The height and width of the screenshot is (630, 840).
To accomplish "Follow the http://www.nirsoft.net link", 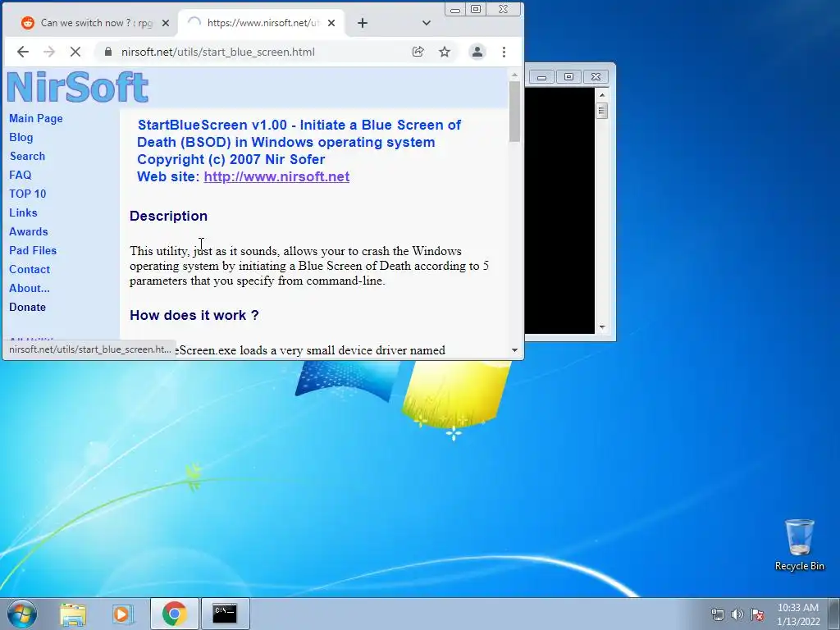I will [276, 177].
